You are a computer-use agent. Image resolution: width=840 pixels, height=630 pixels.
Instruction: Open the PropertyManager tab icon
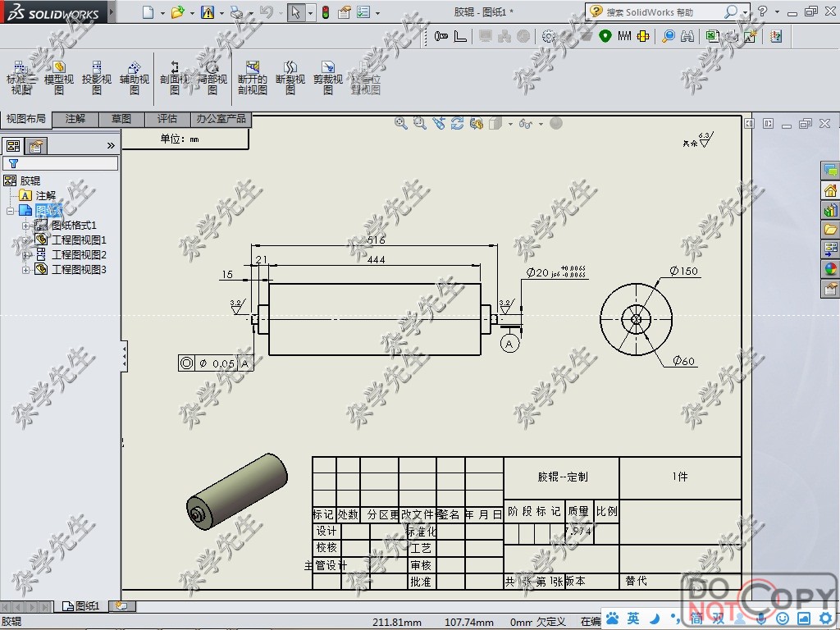click(x=36, y=146)
